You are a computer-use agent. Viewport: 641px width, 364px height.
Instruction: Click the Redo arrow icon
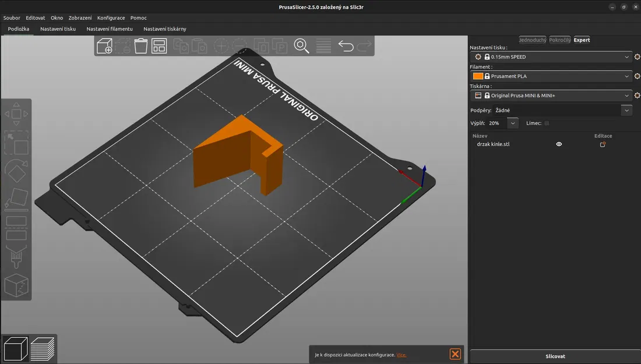pyautogui.click(x=364, y=46)
